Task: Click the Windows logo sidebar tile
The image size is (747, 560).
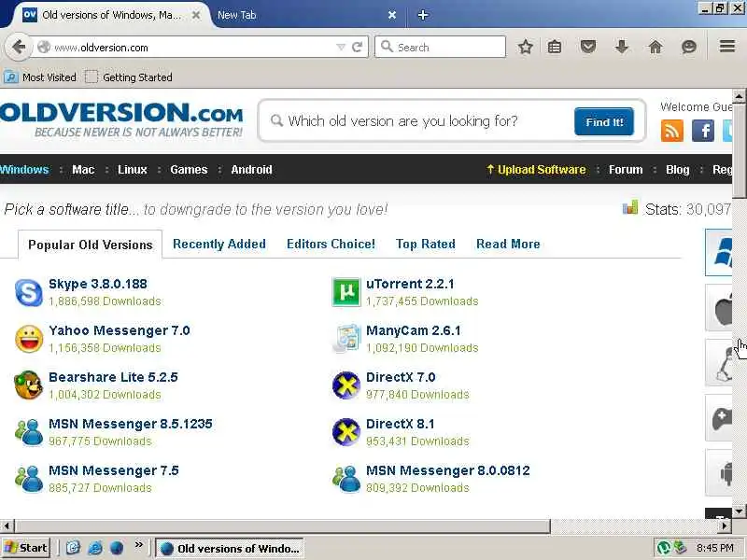Action: [x=718, y=252]
